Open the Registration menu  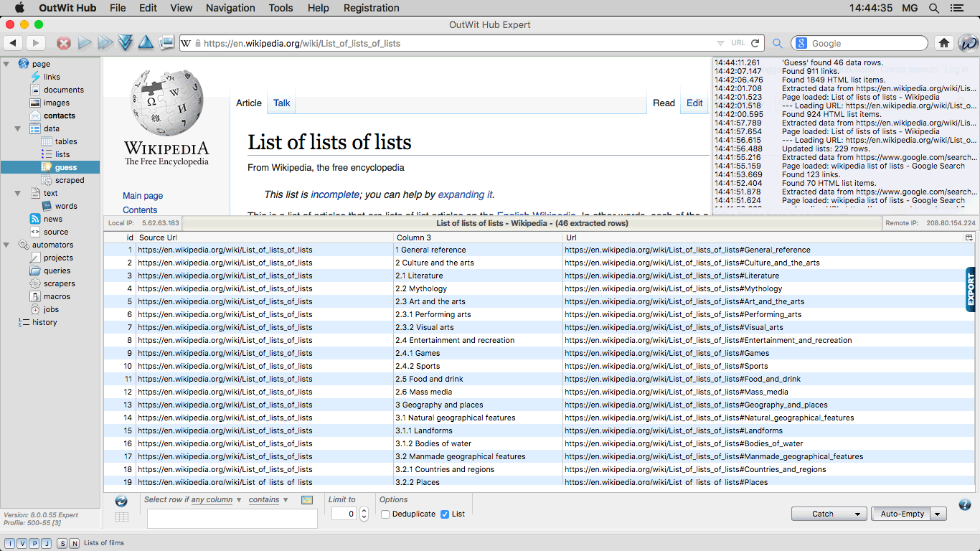click(372, 8)
